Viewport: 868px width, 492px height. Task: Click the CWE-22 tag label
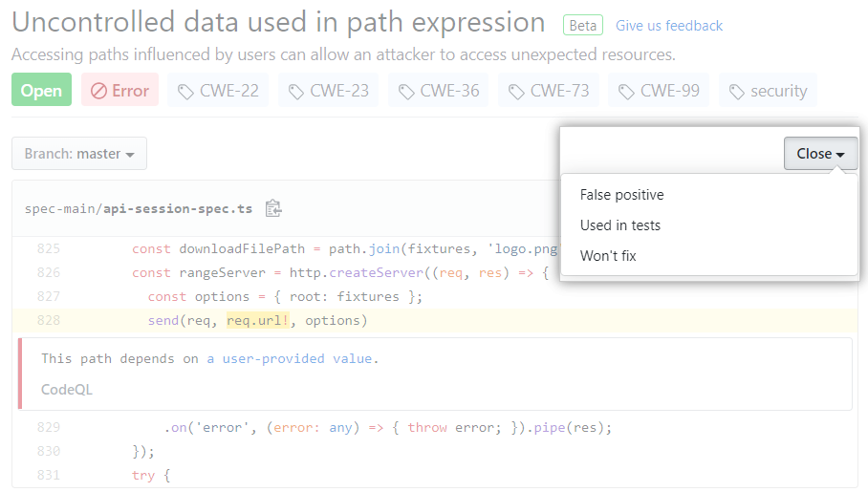tap(218, 91)
